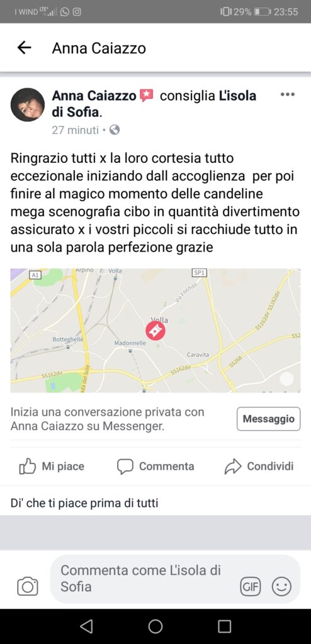Viewport: 311px width, 644px height.
Task: Open Anna Caiazzo name link in post
Action: point(94,96)
